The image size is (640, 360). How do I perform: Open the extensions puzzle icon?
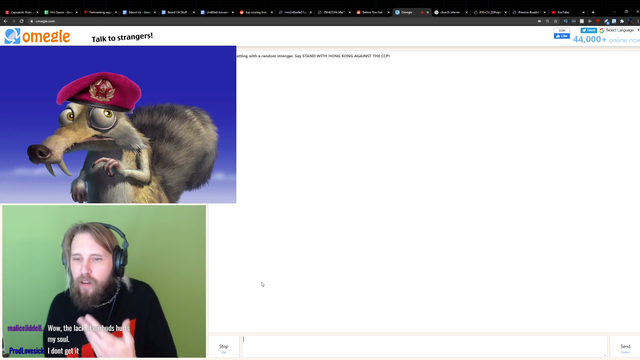(x=622, y=21)
